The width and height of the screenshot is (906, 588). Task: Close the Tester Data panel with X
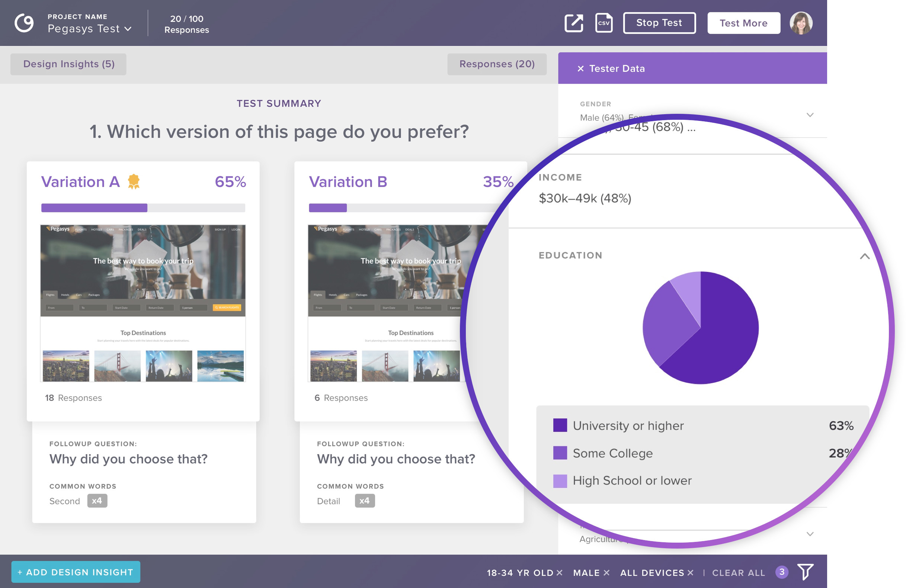tap(580, 68)
